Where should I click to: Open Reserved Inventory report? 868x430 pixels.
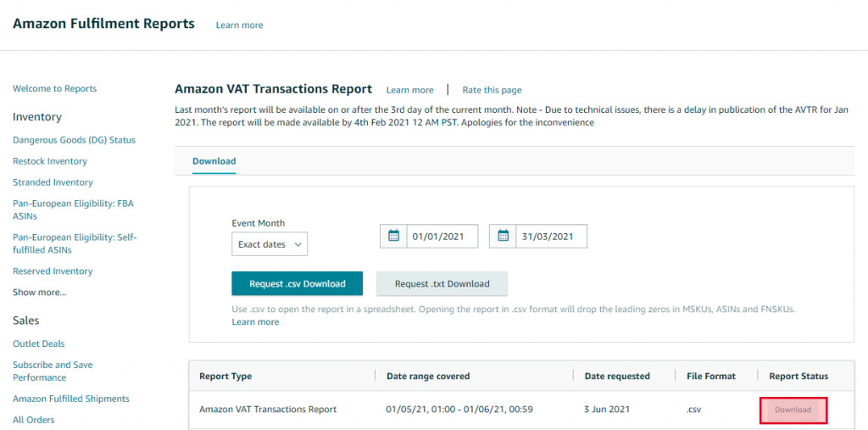(53, 271)
